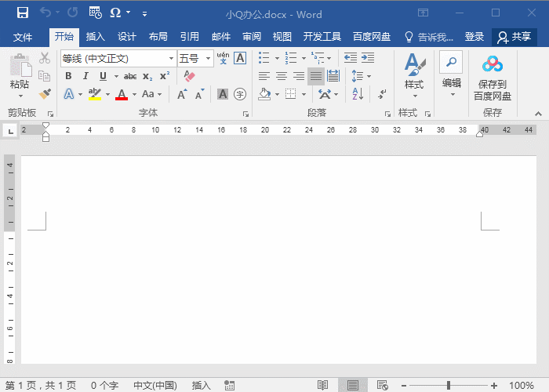
Task: Decrease paragraph indent
Action: pos(351,58)
